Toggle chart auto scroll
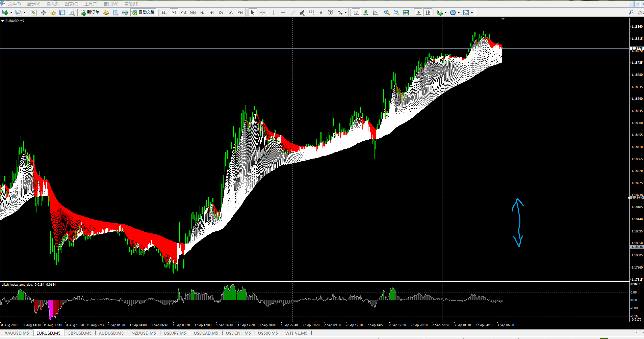 tap(418, 12)
